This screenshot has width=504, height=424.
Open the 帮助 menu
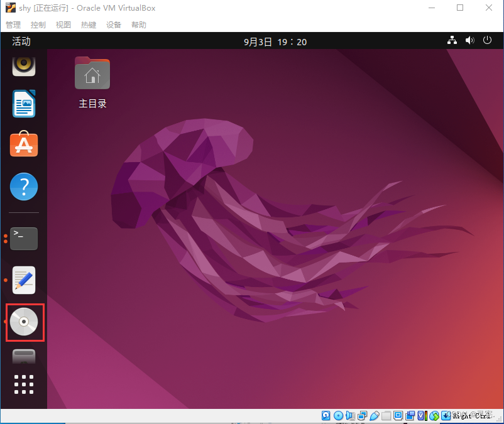coord(139,24)
